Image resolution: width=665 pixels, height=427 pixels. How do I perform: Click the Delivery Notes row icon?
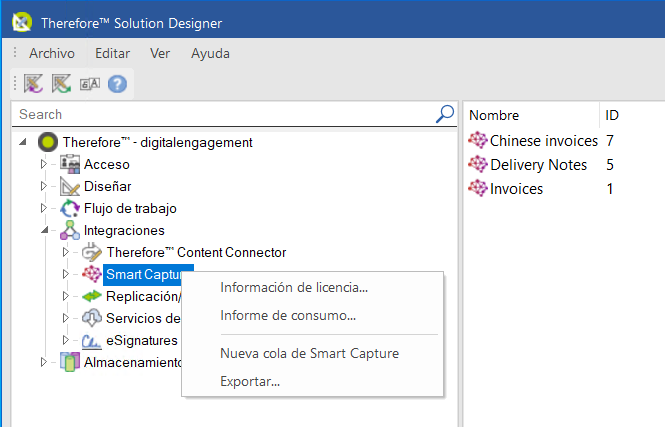click(478, 164)
